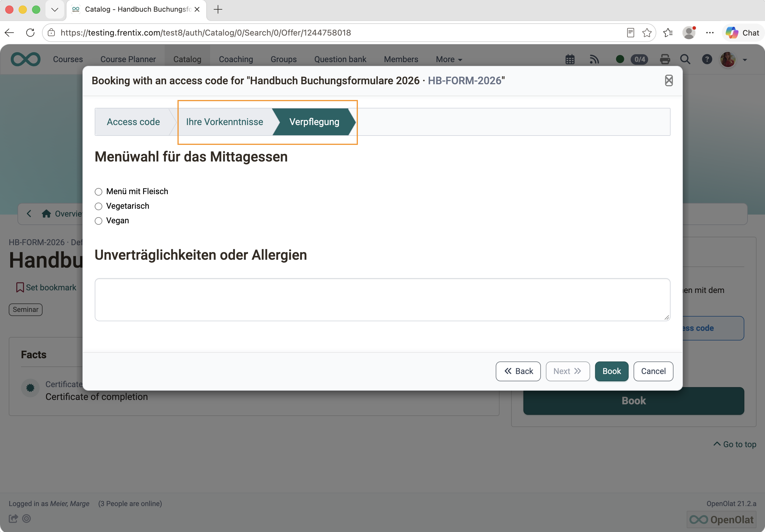Click the browser favorites star icon
Image resolution: width=765 pixels, height=532 pixels.
point(647,33)
